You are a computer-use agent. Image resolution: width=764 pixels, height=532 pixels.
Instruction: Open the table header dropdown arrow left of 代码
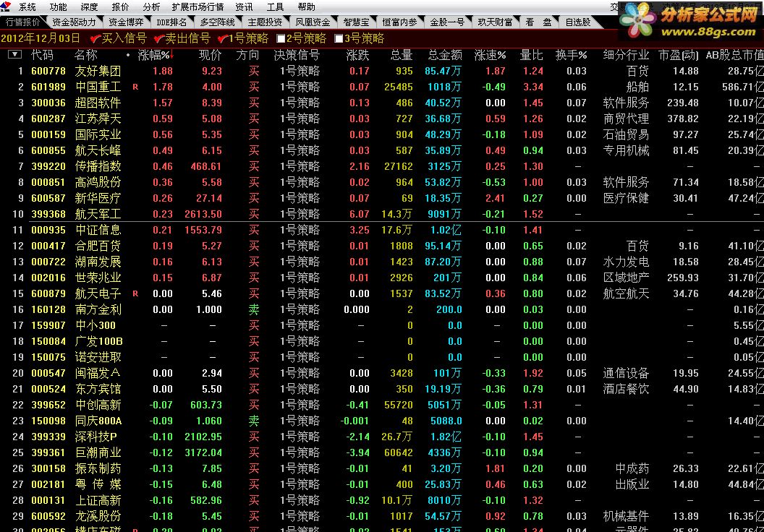(x=14, y=54)
